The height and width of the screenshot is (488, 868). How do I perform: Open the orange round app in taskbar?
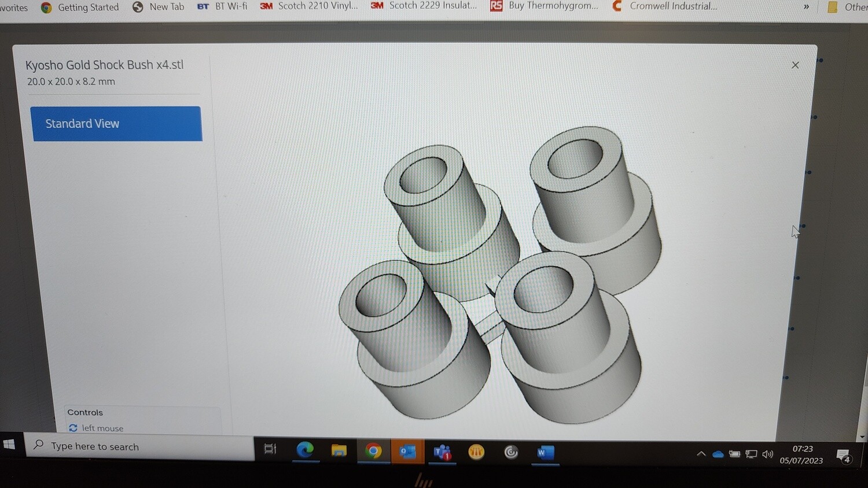point(476,452)
